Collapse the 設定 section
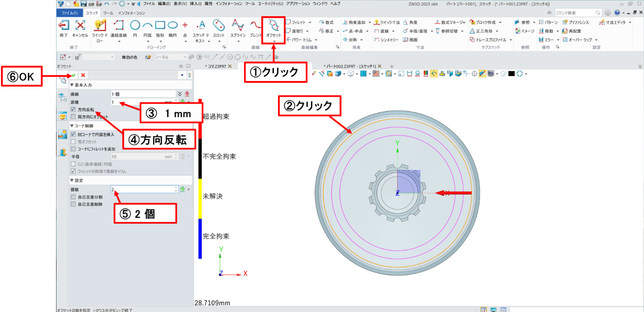The width and height of the screenshot is (644, 312). pyautogui.click(x=72, y=181)
